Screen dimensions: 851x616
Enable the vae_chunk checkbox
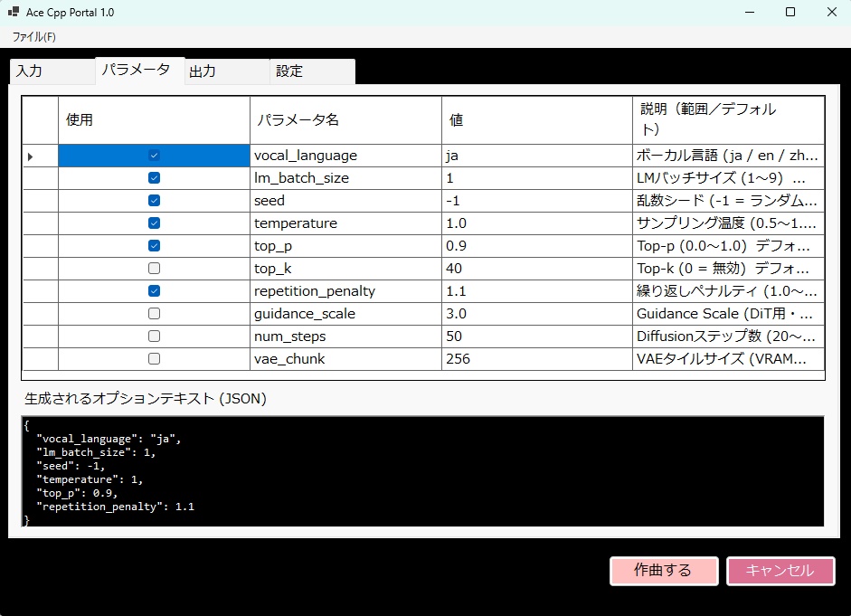(x=154, y=359)
